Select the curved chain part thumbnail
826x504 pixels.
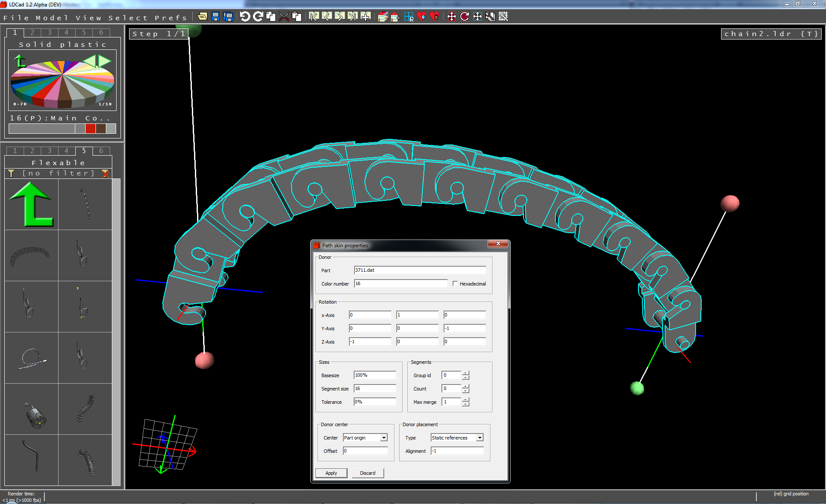[x=31, y=255]
